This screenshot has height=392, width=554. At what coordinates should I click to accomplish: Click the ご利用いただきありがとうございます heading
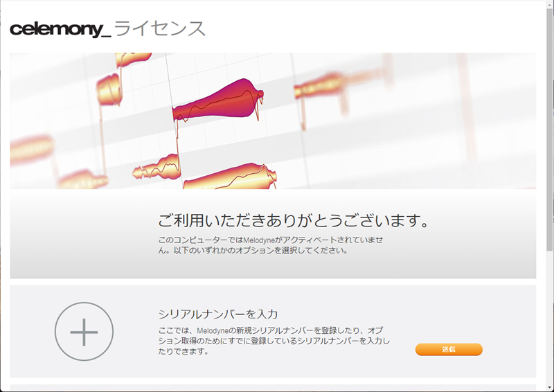point(293,220)
